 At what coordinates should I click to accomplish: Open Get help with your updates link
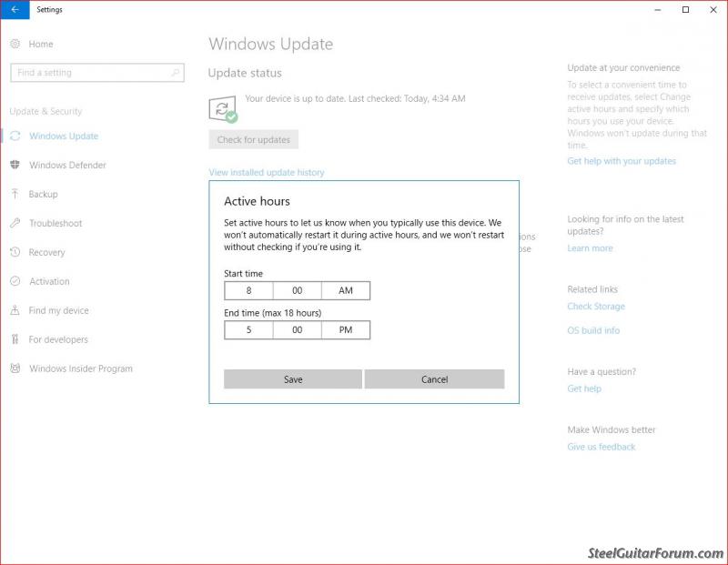pos(622,161)
